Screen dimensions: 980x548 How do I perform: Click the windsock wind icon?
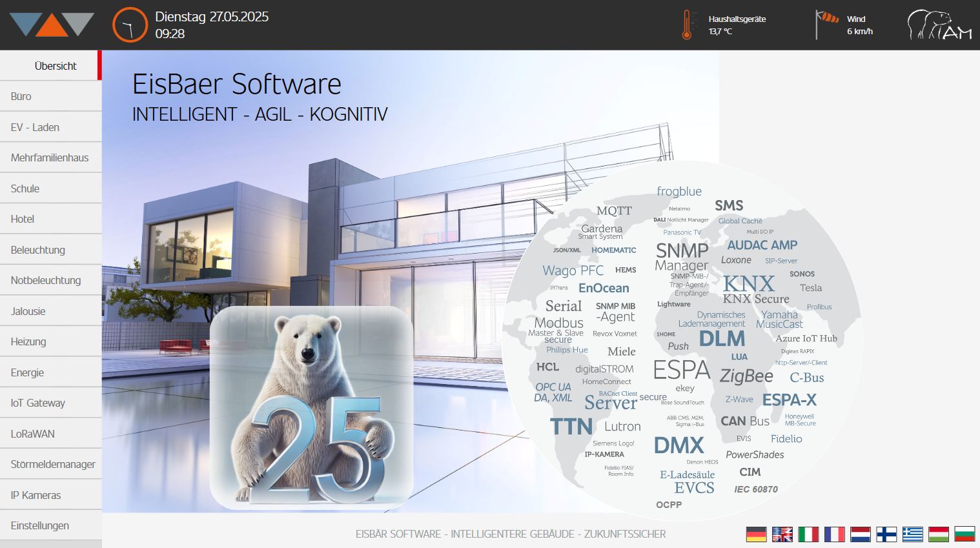point(827,25)
